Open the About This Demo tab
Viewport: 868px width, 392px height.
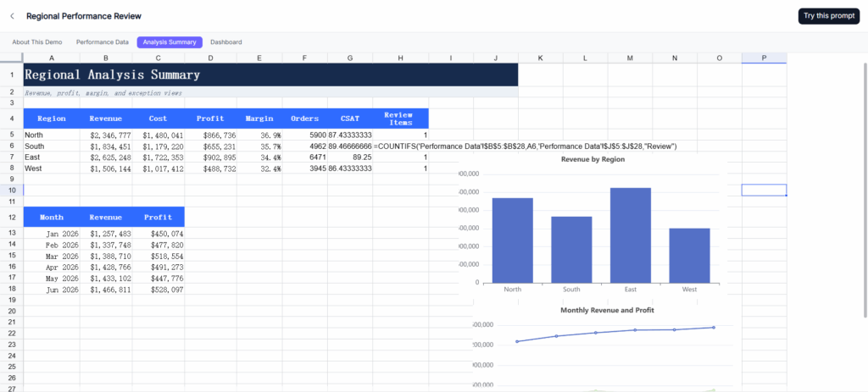point(37,42)
